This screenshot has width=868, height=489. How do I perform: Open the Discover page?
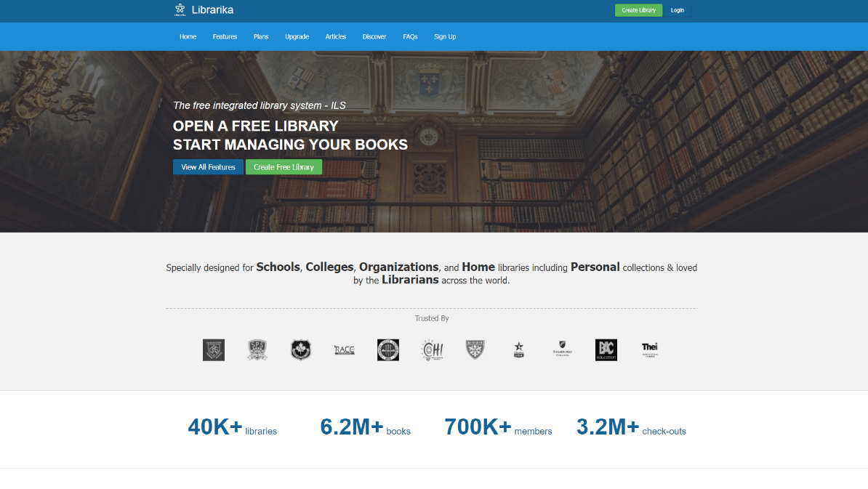pos(374,36)
